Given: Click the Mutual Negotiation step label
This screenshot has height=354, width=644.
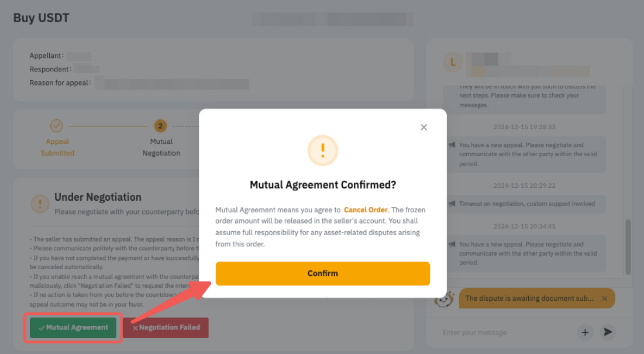Looking at the screenshot, I should pyautogui.click(x=161, y=147).
